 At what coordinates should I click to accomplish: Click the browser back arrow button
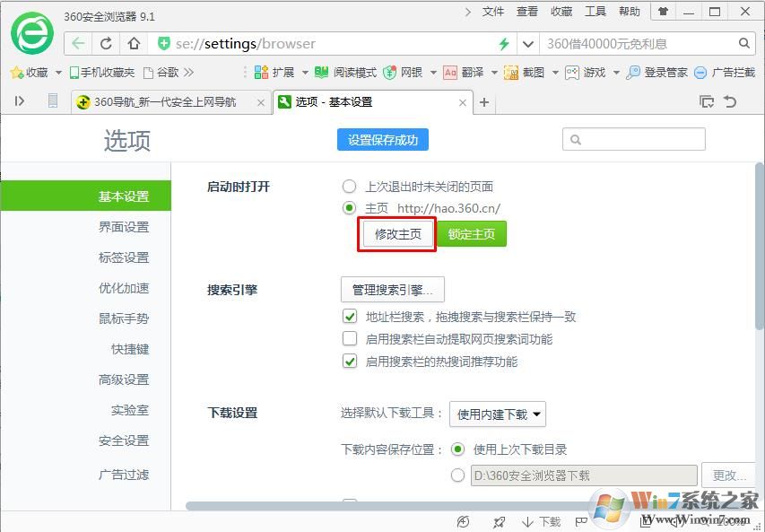tap(79, 44)
